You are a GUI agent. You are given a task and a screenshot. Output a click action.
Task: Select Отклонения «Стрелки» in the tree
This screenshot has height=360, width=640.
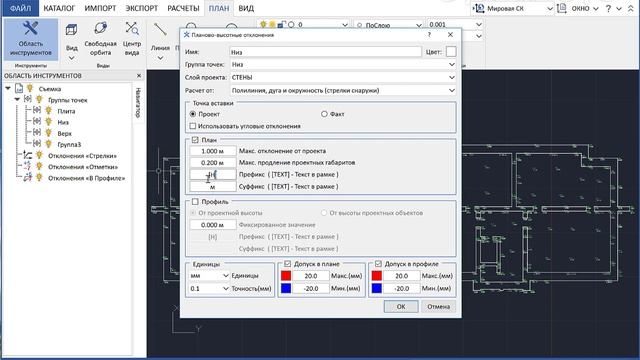click(82, 156)
